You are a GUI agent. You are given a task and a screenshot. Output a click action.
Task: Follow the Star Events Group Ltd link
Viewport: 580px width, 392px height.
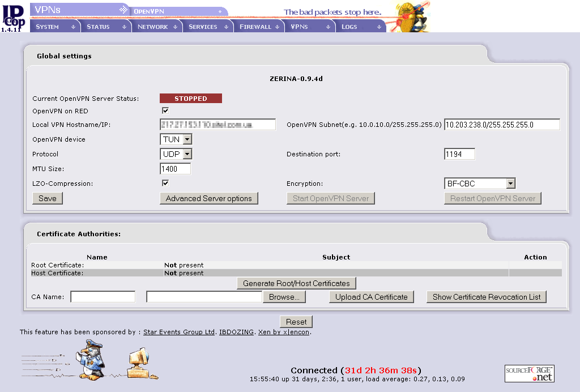(x=179, y=332)
